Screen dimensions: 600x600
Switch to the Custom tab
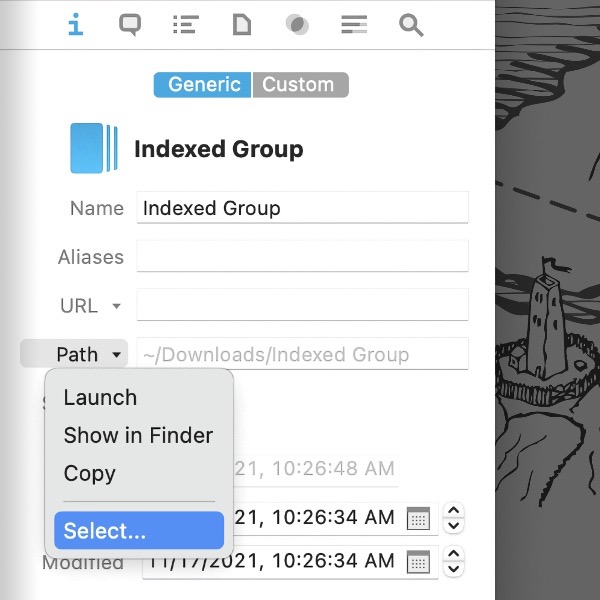click(x=300, y=85)
